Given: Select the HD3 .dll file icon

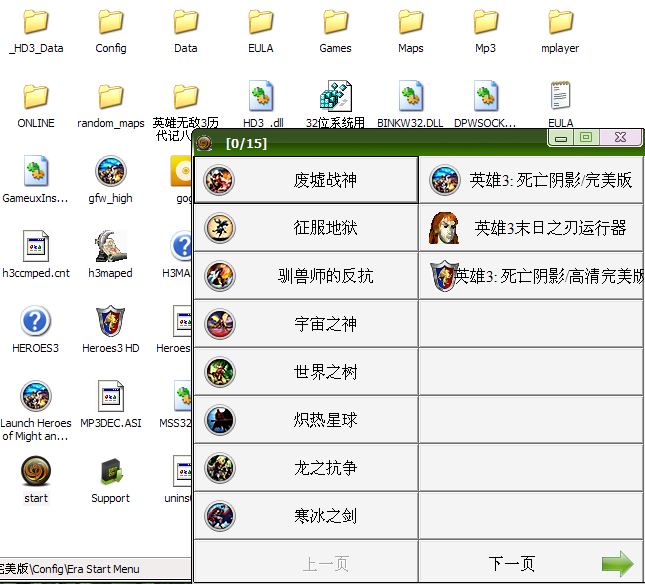Looking at the screenshot, I should 261,95.
